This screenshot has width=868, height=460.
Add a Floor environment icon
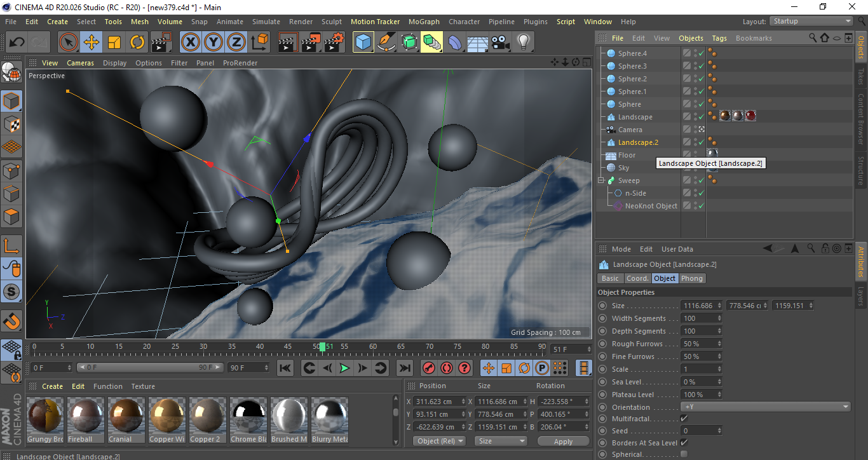(x=478, y=43)
